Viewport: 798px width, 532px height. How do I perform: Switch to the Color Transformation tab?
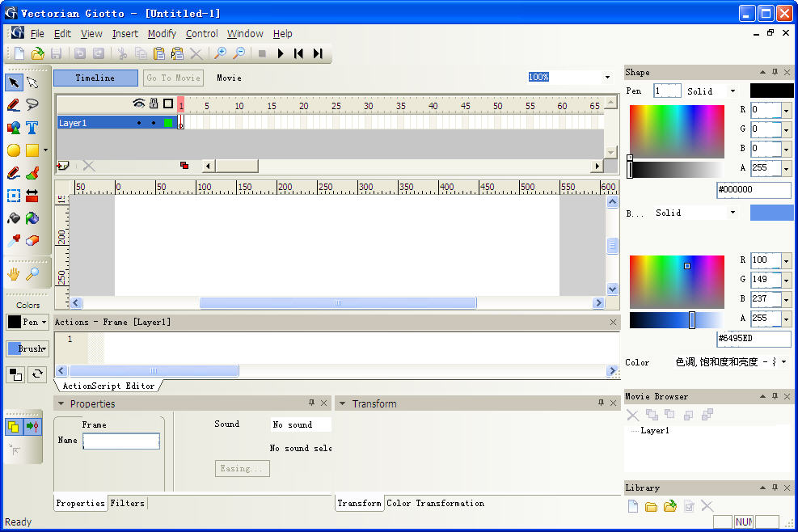[x=435, y=503]
